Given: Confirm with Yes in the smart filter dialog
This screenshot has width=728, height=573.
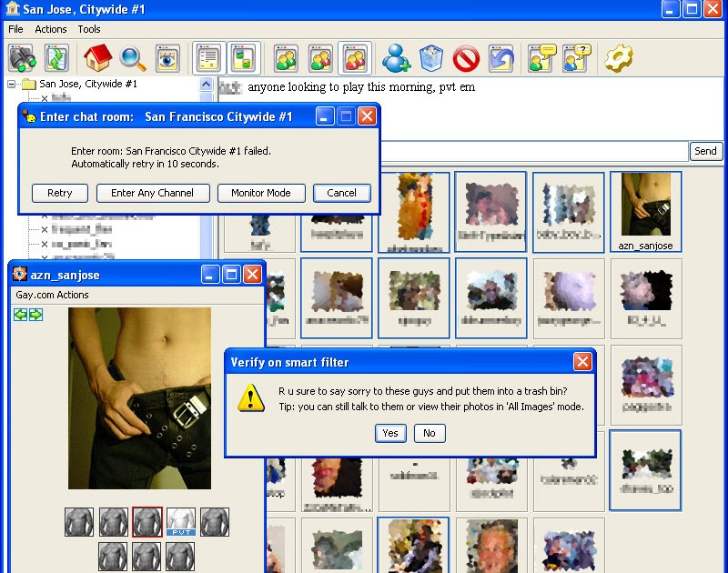Looking at the screenshot, I should pyautogui.click(x=390, y=433).
